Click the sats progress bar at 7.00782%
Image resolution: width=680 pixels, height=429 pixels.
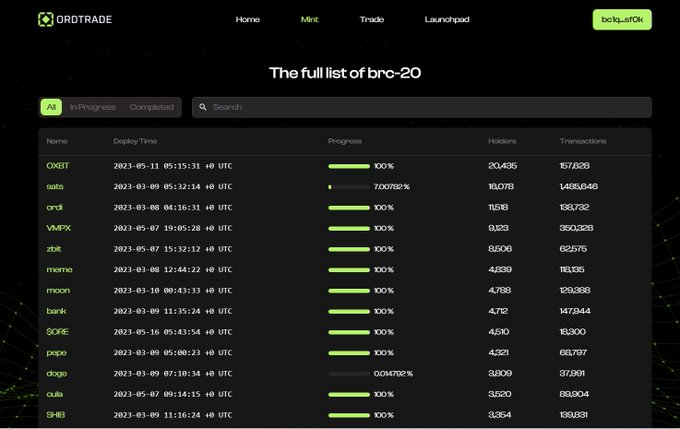coord(349,187)
